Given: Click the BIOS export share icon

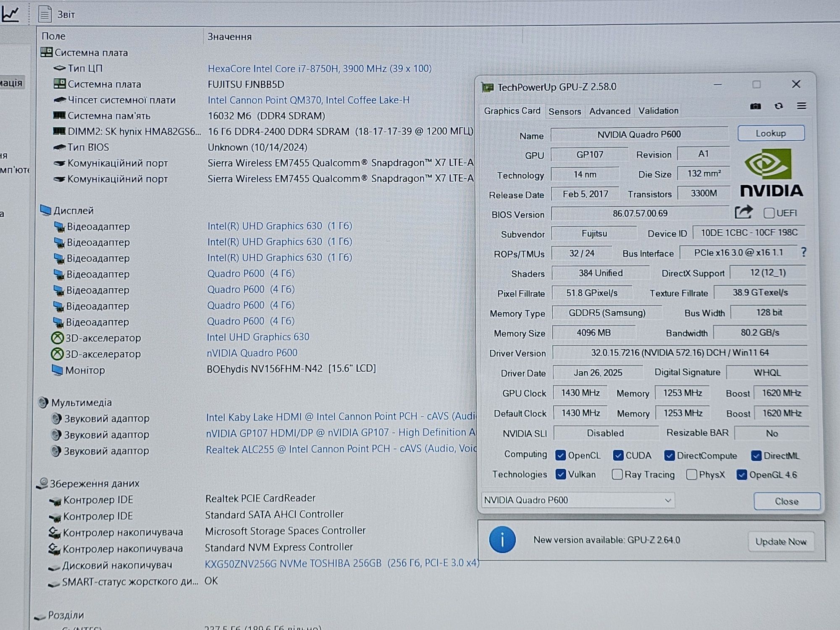Looking at the screenshot, I should (743, 212).
